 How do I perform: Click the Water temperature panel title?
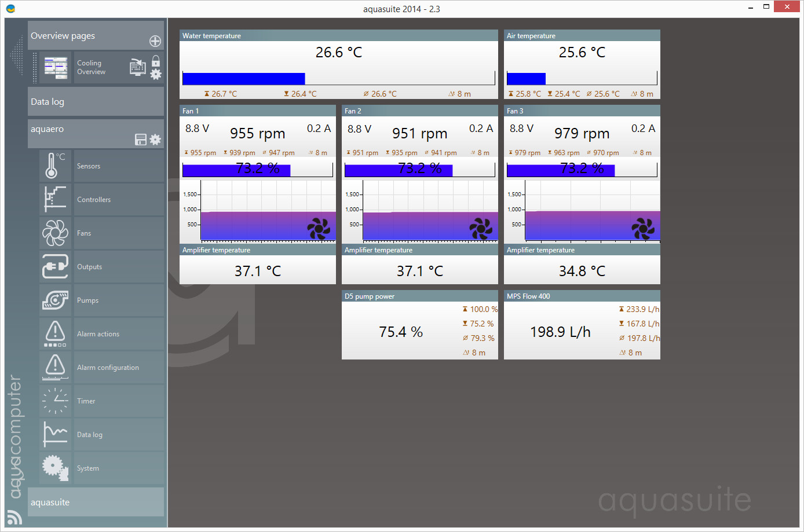pyautogui.click(x=211, y=36)
